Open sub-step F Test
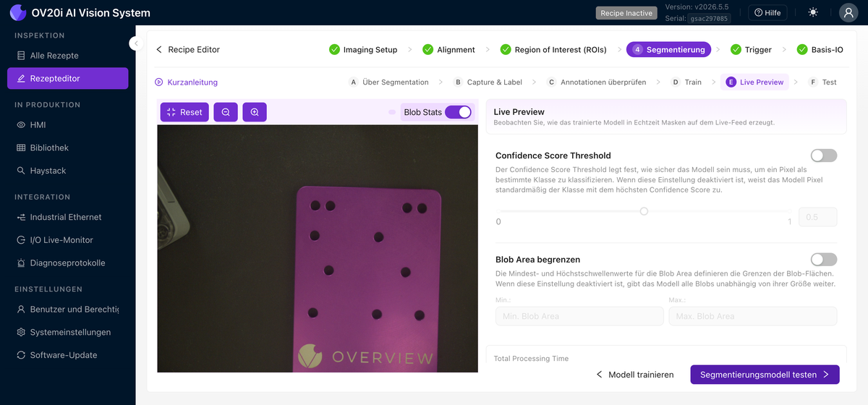The width and height of the screenshot is (868, 405). (823, 82)
